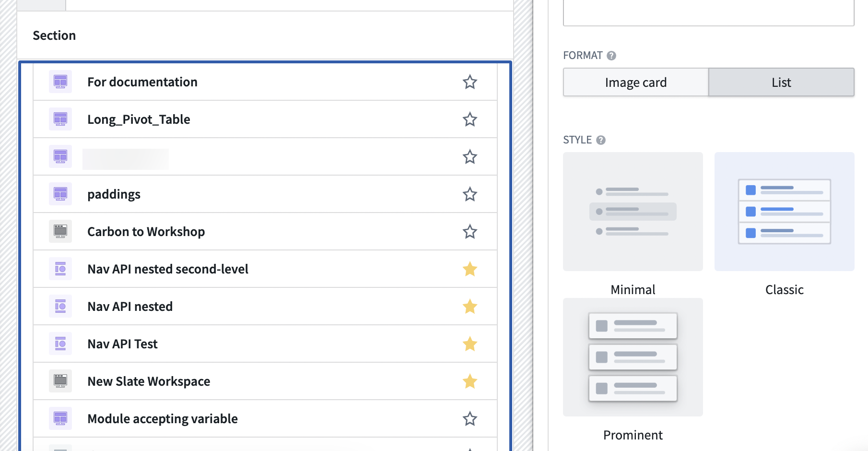Choose the Classic style thumbnail

click(784, 212)
